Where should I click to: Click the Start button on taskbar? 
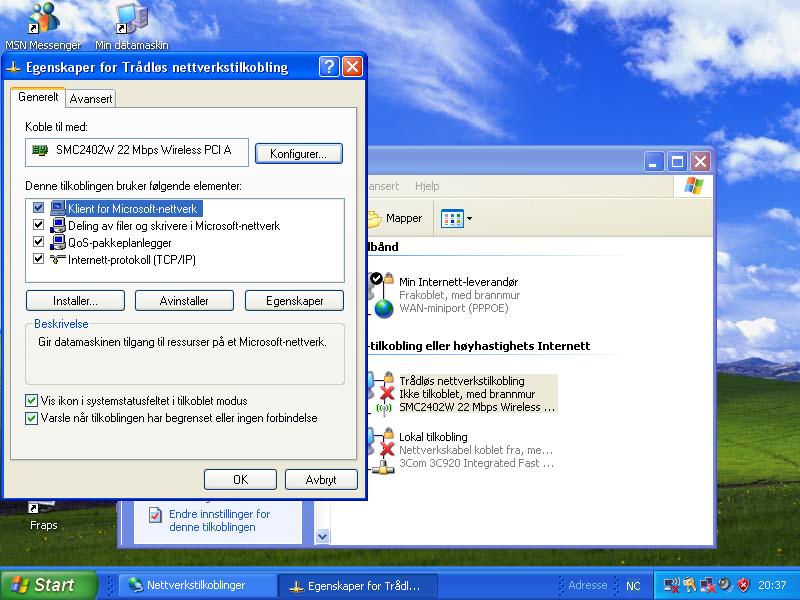pyautogui.click(x=49, y=585)
